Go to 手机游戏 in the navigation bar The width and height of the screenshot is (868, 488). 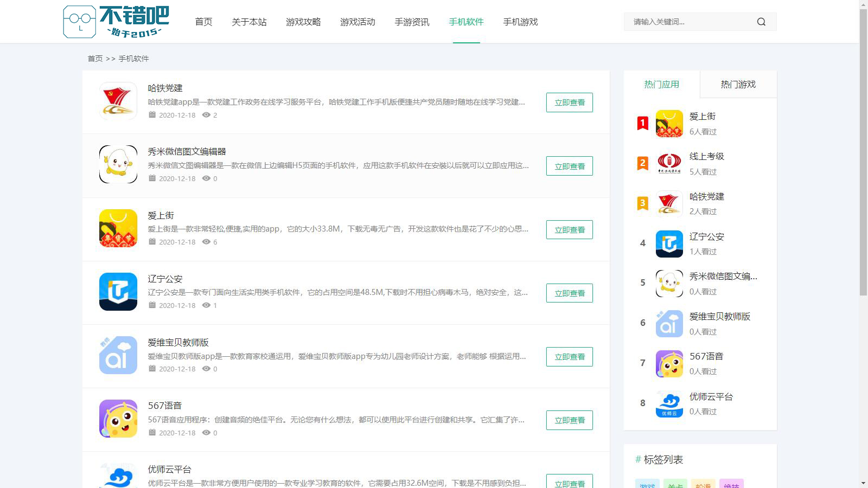520,22
